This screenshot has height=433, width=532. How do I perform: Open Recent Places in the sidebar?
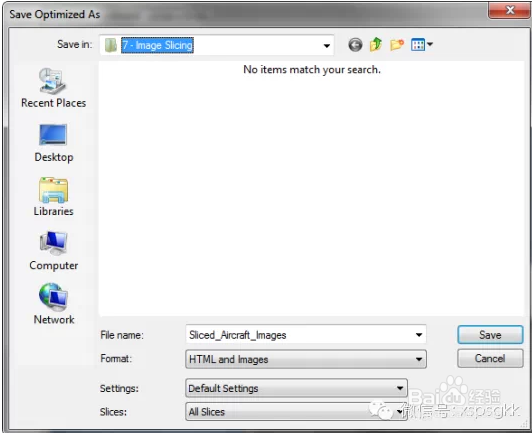[53, 88]
